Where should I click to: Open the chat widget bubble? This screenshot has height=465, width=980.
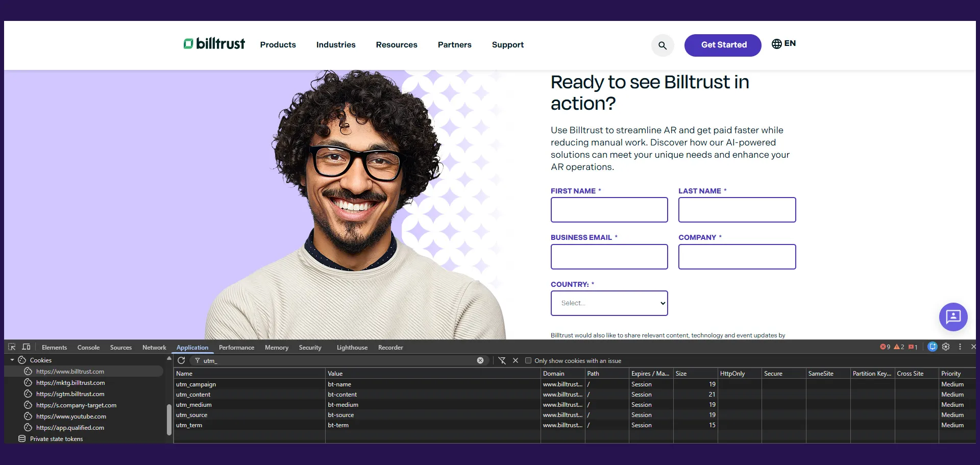click(953, 317)
